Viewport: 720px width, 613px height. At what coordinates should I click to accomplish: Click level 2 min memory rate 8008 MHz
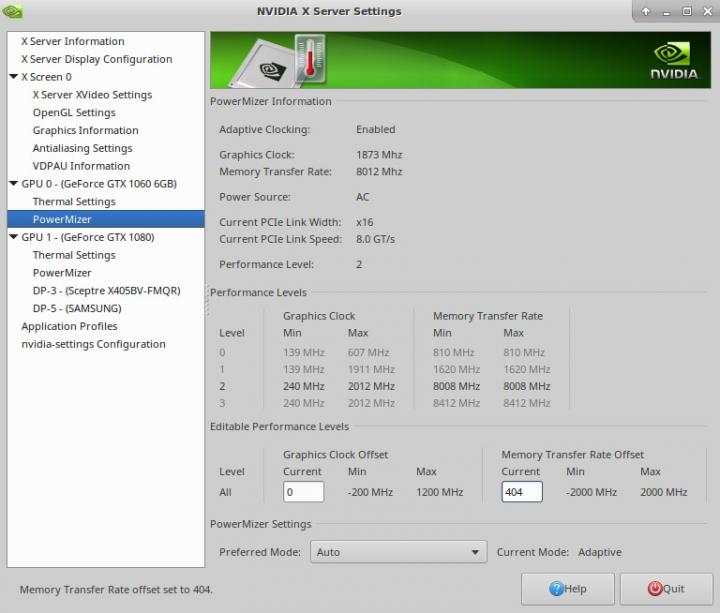456,386
